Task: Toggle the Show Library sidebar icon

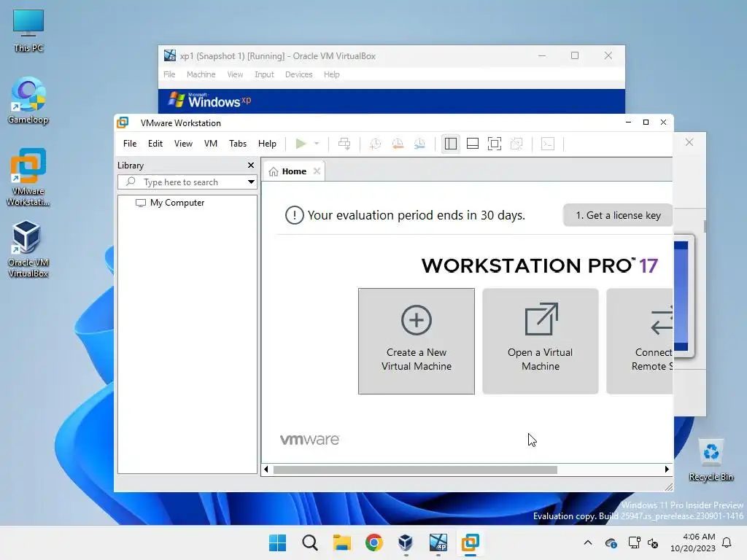Action: pyautogui.click(x=450, y=144)
